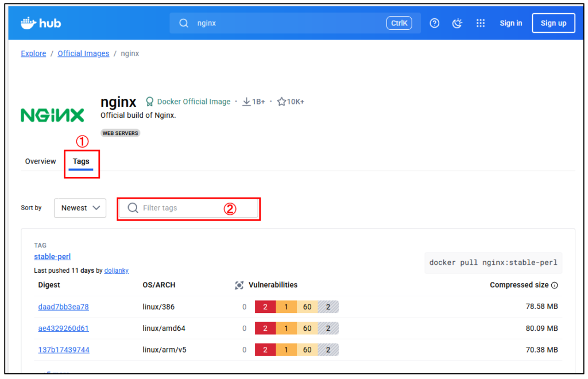Viewport: 588px width, 379px height.
Task: Click the Docker Official Image badge icon
Action: (x=150, y=102)
